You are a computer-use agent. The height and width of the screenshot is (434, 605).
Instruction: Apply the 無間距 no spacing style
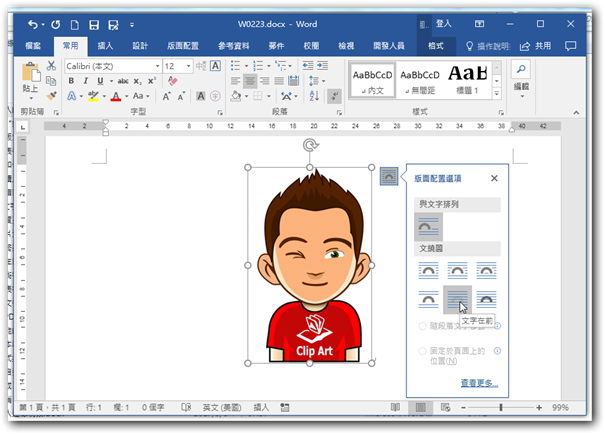click(x=420, y=79)
